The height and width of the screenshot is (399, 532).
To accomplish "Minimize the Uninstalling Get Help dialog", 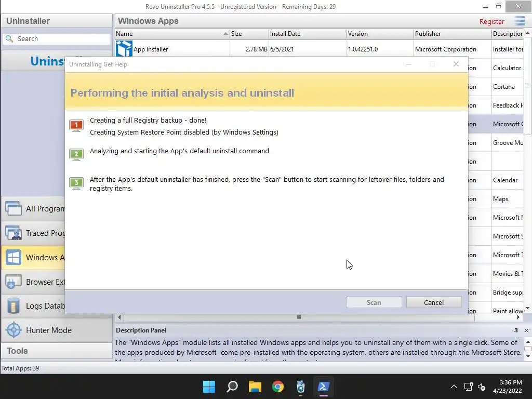I will 409,64.
